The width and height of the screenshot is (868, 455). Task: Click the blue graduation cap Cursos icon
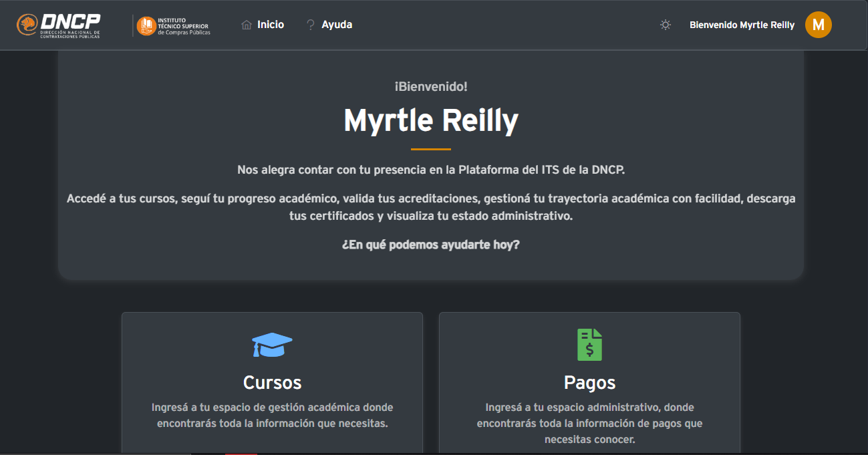(272, 345)
